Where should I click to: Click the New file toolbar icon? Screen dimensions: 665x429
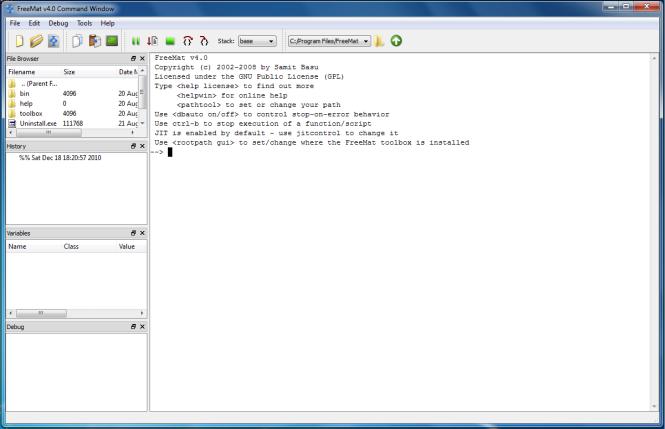pyautogui.click(x=20, y=41)
